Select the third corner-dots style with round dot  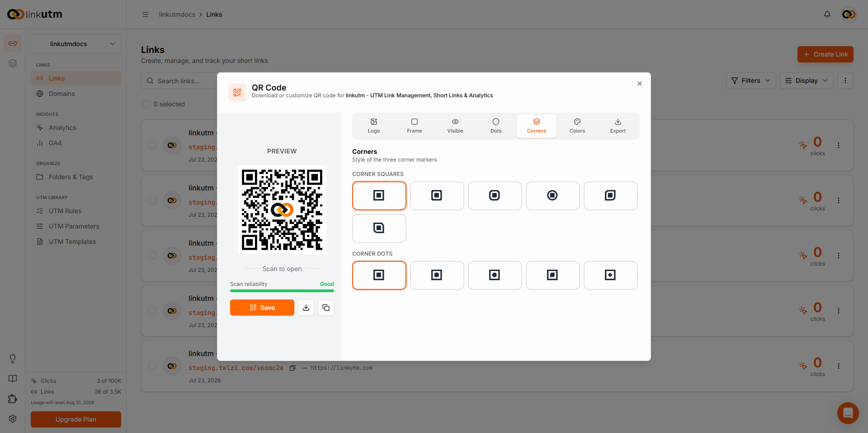[495, 275]
